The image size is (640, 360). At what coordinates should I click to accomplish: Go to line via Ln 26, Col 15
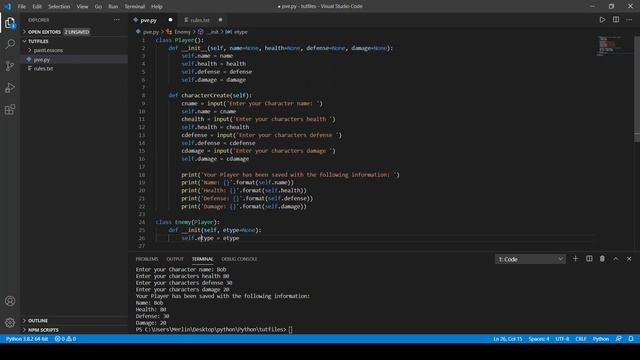coord(507,339)
